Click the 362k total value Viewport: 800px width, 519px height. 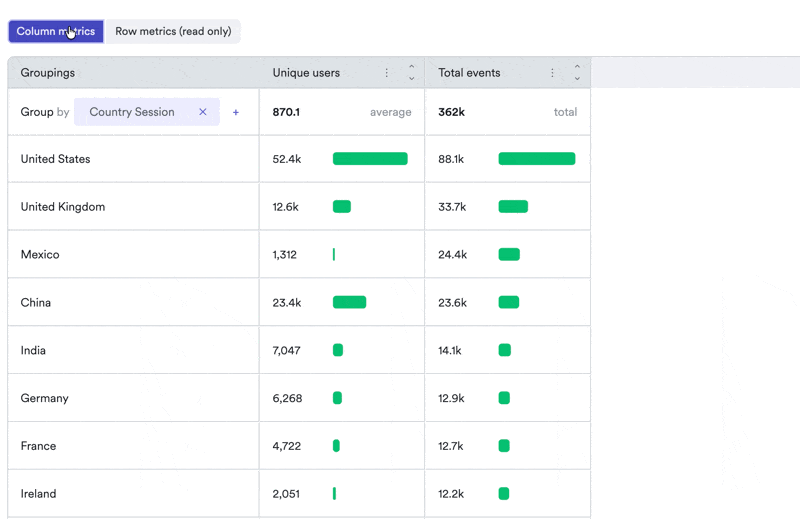(x=452, y=112)
